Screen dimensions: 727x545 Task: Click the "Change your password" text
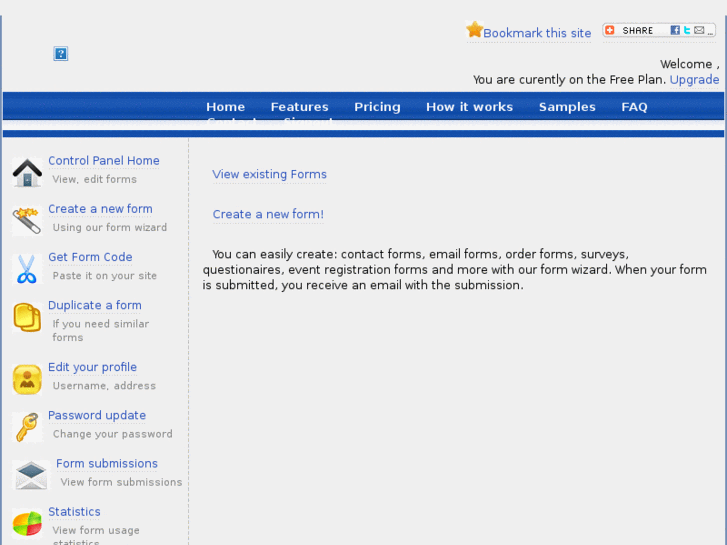click(x=112, y=434)
